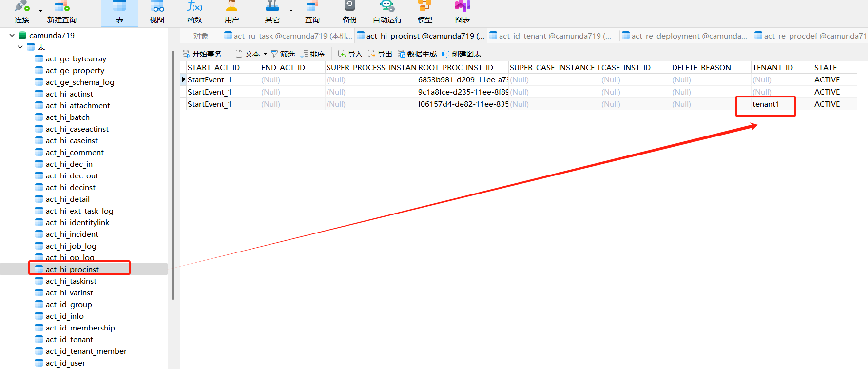Switch to the act_re_deployment tab
Image resolution: width=868 pixels, height=369 pixels.
coord(686,36)
